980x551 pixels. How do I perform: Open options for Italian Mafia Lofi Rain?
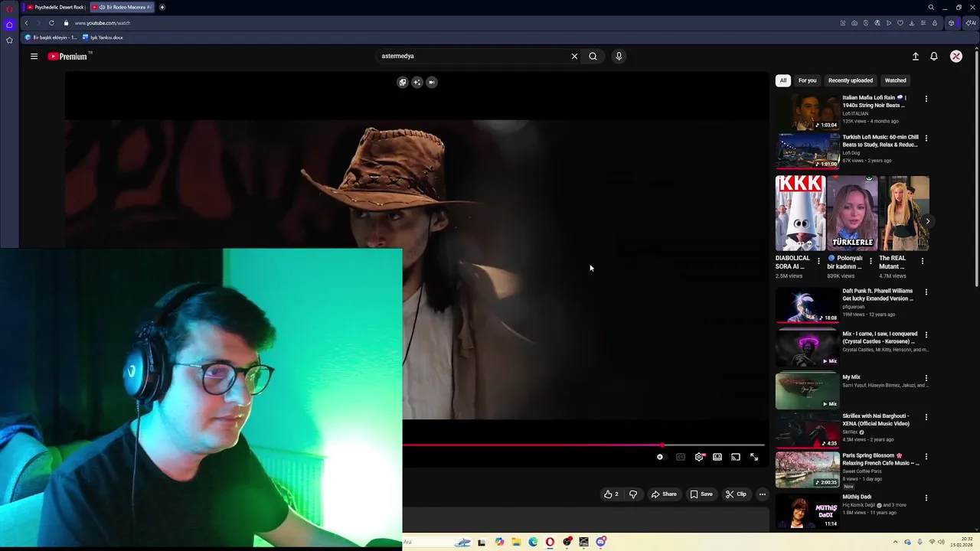pyautogui.click(x=926, y=99)
